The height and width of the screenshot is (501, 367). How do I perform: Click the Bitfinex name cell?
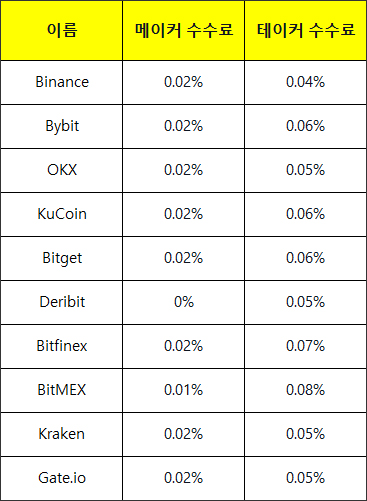62,346
